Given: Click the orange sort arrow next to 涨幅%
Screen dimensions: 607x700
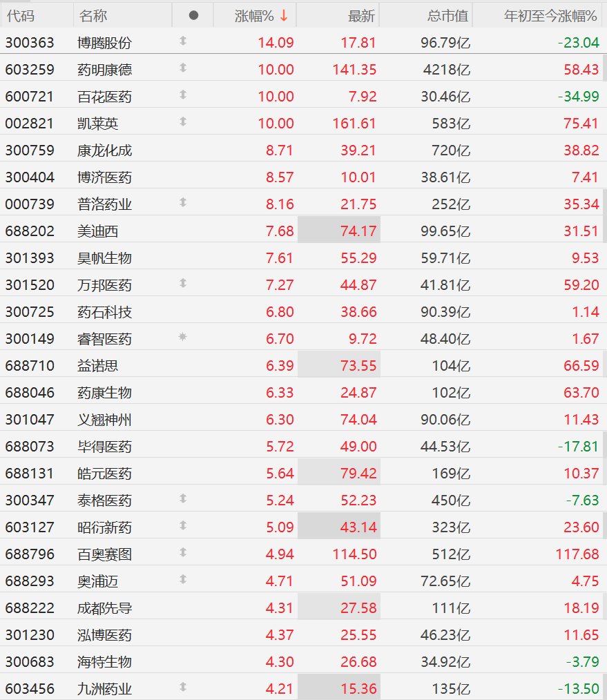Looking at the screenshot, I should coord(284,16).
